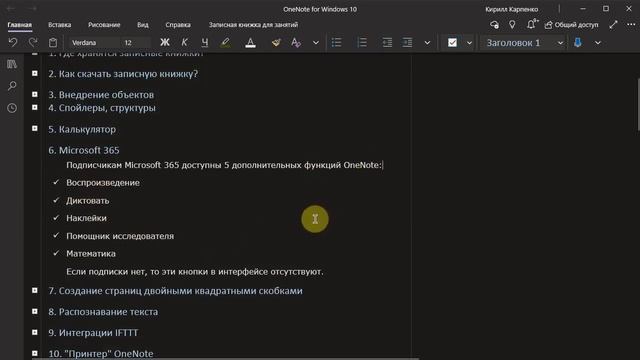The width and height of the screenshot is (640, 360).
Task: Expand the dictation options arrow
Action: coord(598,42)
